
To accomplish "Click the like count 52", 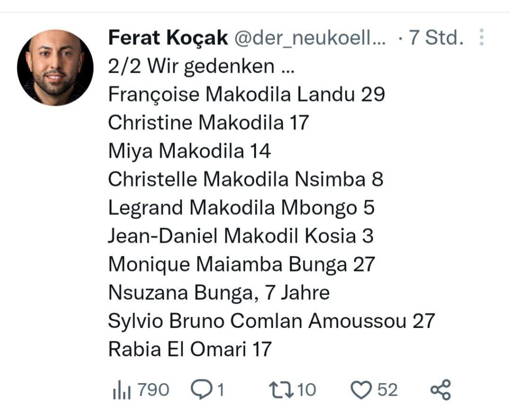I will pyautogui.click(x=387, y=390).
